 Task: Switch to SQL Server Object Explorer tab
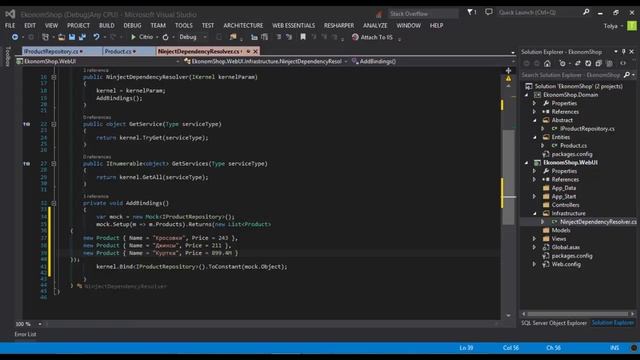click(x=554, y=323)
